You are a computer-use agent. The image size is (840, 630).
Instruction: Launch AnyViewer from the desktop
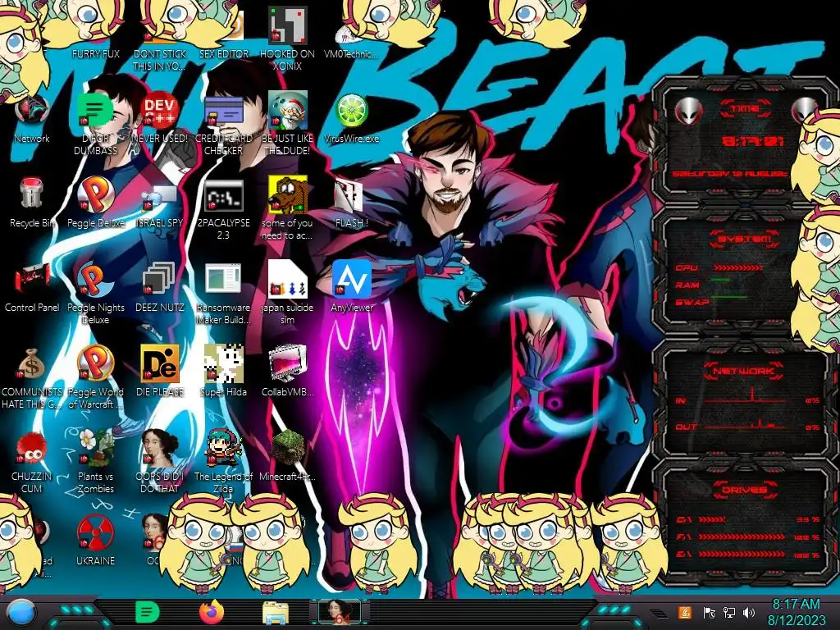(x=351, y=288)
